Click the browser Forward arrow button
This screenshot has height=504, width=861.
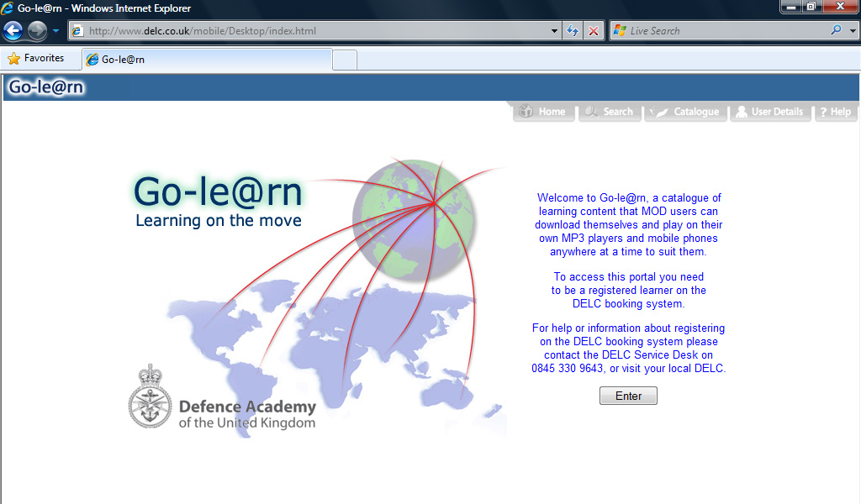click(x=37, y=31)
